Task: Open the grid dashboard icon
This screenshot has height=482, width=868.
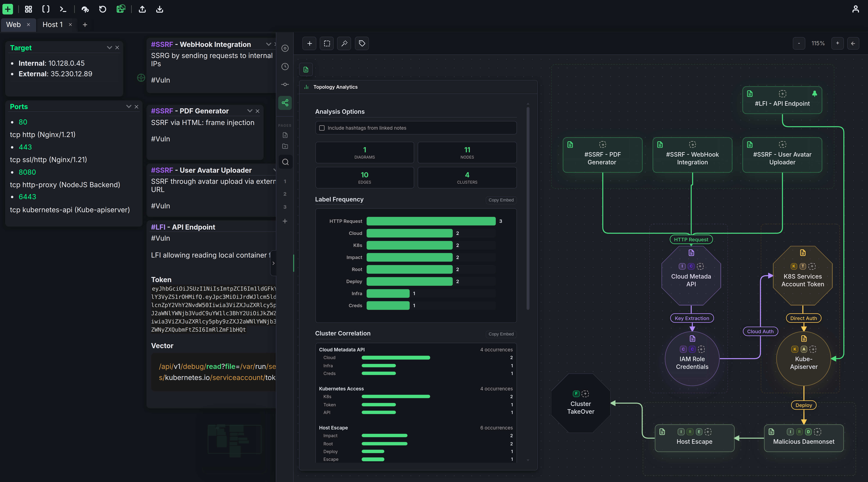Action: point(29,9)
